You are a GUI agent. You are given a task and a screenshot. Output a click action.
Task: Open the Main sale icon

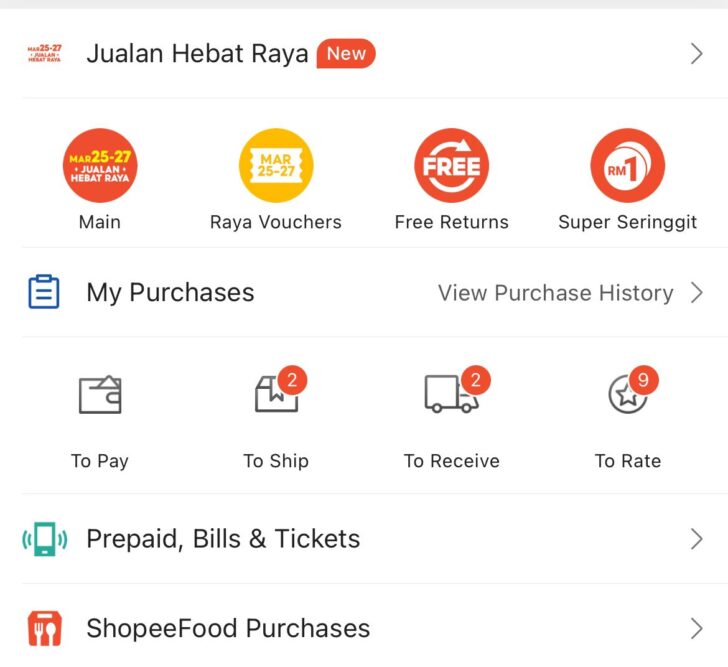(x=100, y=166)
